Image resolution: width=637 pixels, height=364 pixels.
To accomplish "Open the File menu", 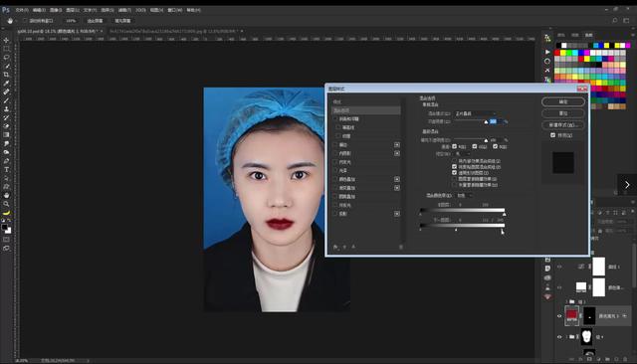I will (22, 10).
